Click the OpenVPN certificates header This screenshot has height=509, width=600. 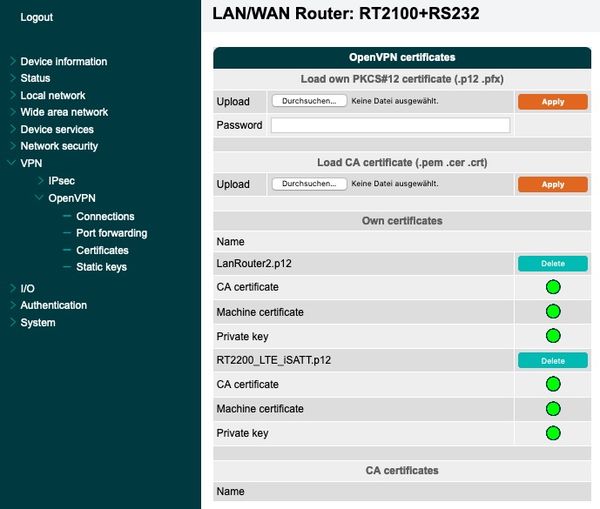[x=402, y=57]
